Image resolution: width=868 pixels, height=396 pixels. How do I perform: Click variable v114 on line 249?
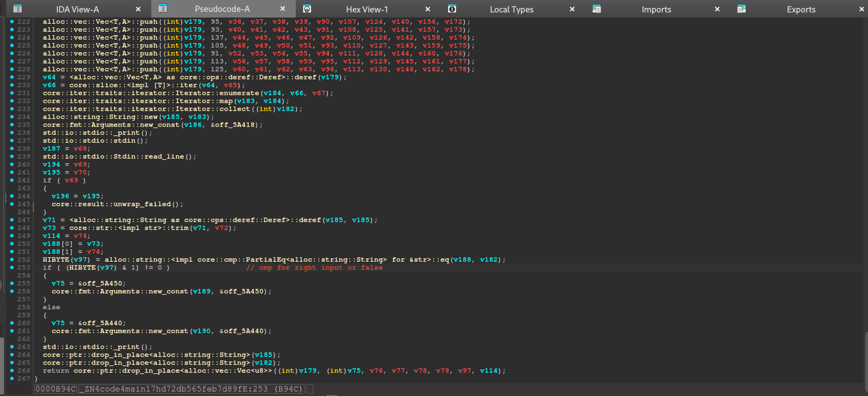click(x=52, y=236)
